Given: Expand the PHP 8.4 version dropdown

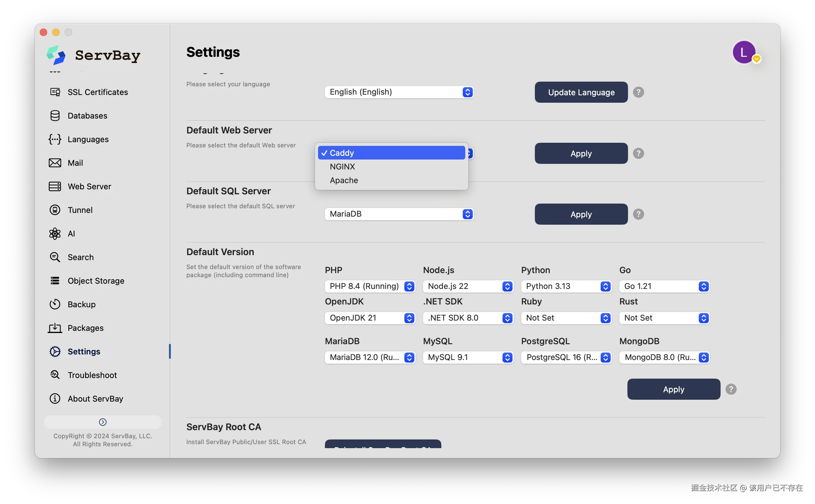Looking at the screenshot, I should pos(370,286).
